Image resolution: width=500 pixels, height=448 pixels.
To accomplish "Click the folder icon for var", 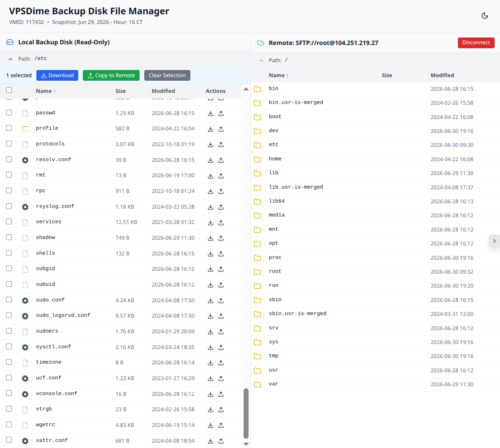I will (x=257, y=384).
